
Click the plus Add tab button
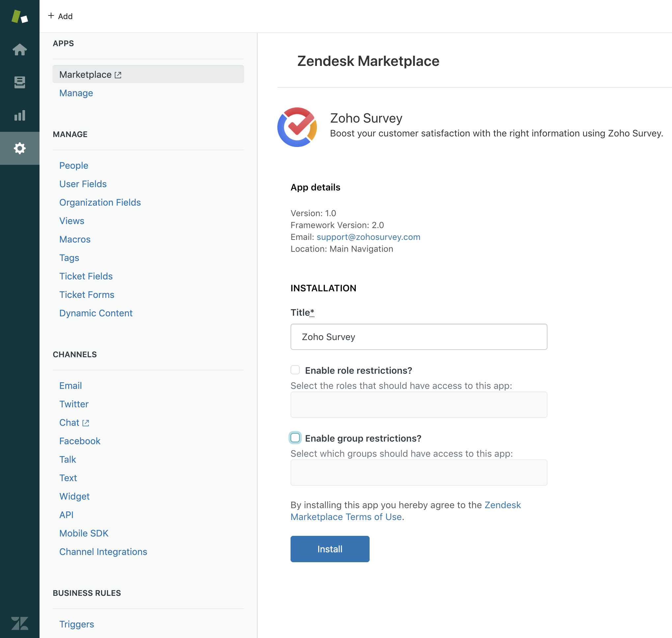click(61, 16)
